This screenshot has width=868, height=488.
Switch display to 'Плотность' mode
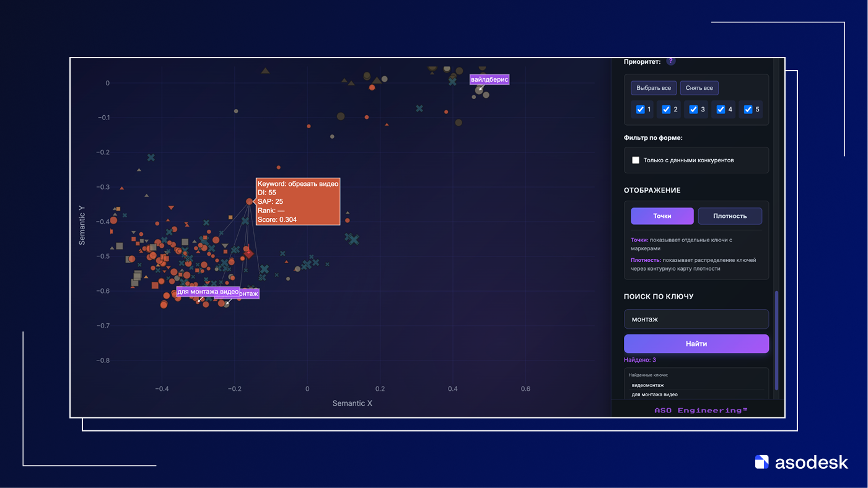coord(730,216)
